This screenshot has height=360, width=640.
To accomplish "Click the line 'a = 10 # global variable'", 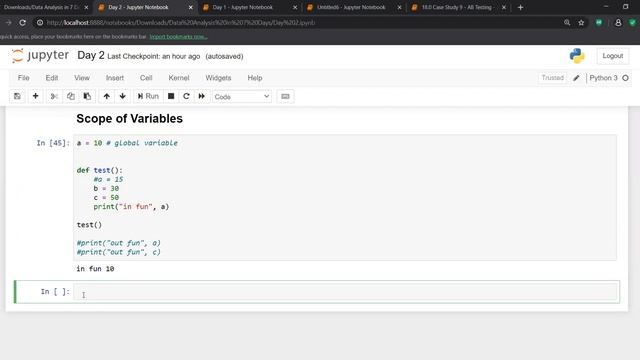I will coord(127,143).
